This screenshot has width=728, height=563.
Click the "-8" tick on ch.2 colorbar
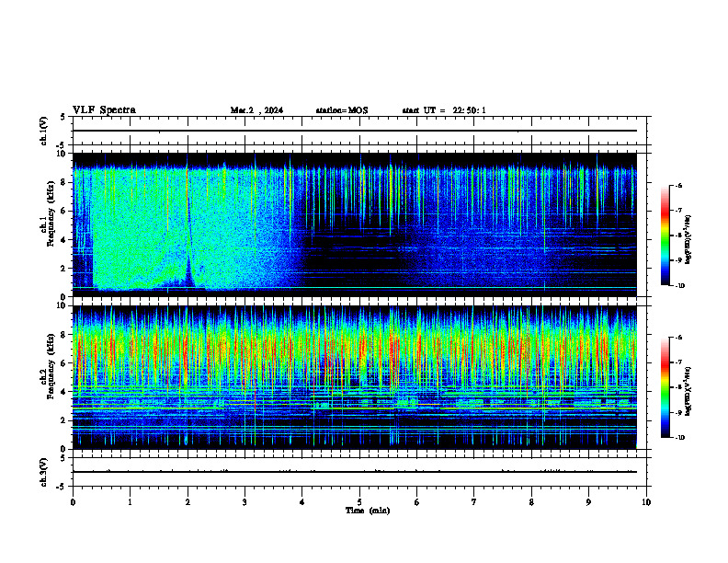678,387
